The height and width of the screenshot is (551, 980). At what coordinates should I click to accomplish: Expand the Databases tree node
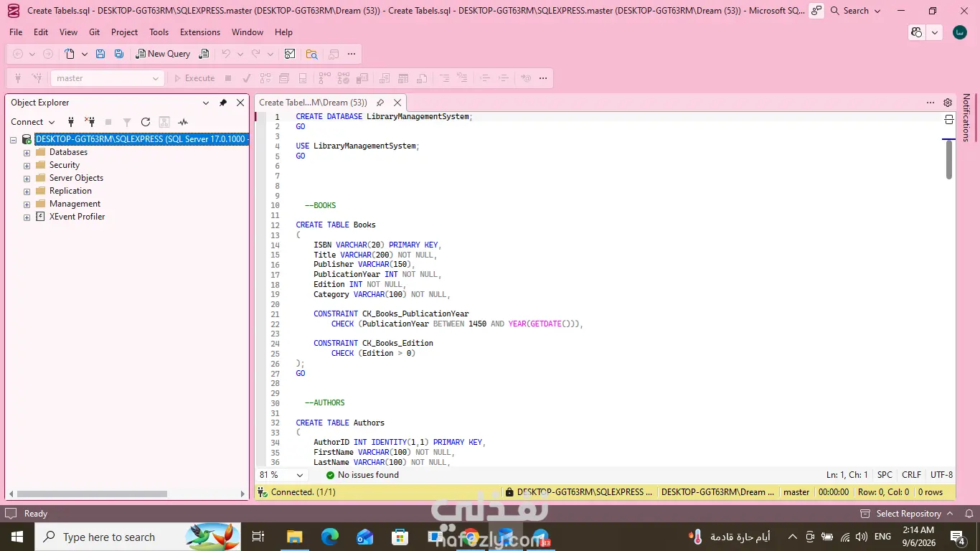pos(27,152)
